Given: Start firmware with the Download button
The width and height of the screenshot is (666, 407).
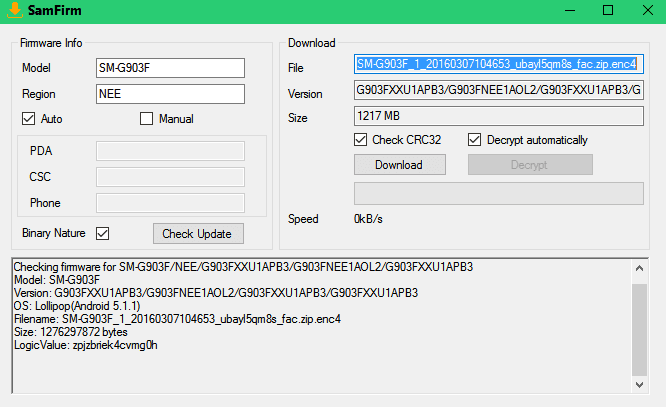Looking at the screenshot, I should [400, 164].
